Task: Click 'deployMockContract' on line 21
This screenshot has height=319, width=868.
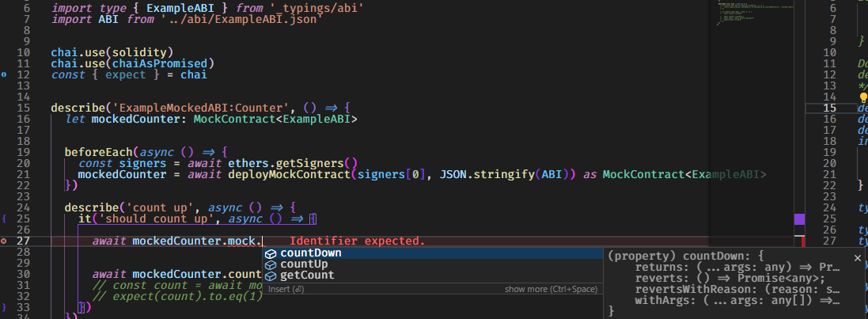Action: 289,174
